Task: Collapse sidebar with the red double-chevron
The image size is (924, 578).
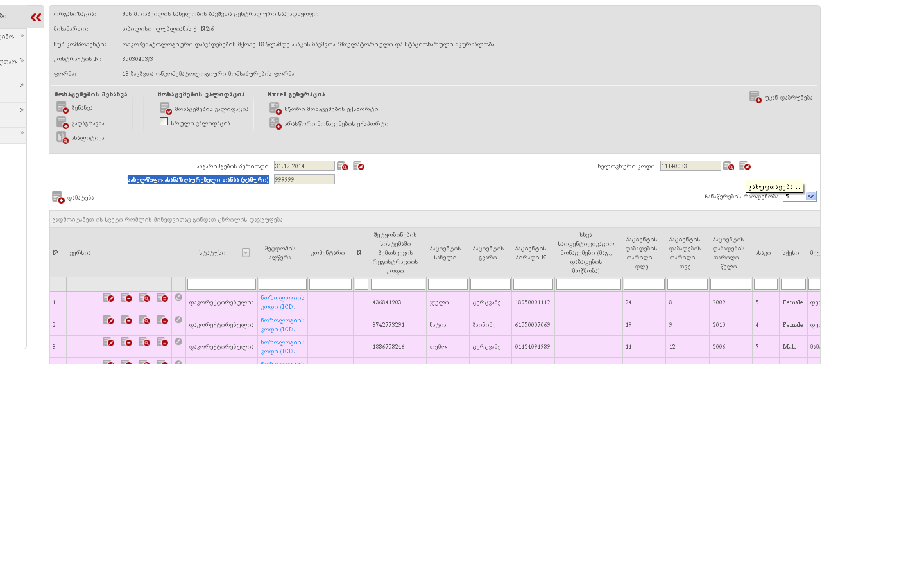Action: pos(36,17)
